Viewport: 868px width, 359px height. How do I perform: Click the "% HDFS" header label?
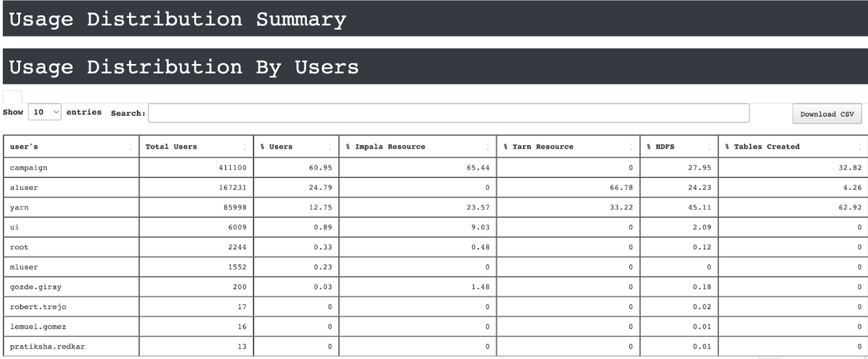pyautogui.click(x=661, y=147)
